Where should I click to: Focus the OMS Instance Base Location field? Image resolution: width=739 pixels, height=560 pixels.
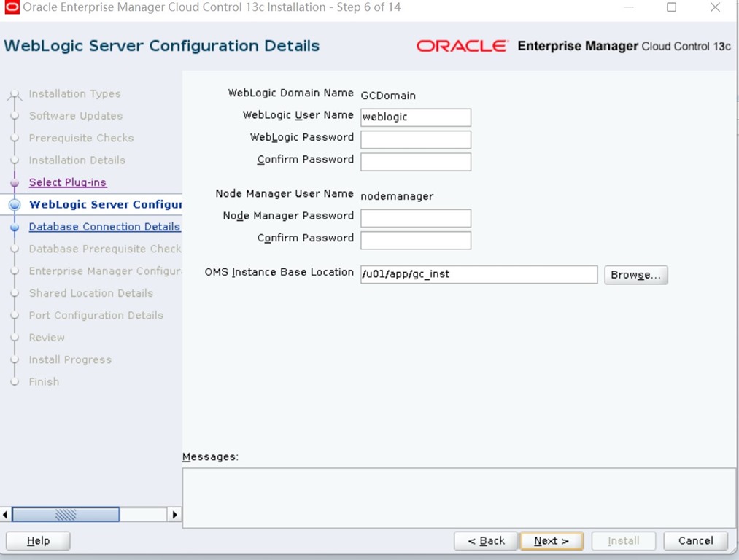pyautogui.click(x=479, y=275)
